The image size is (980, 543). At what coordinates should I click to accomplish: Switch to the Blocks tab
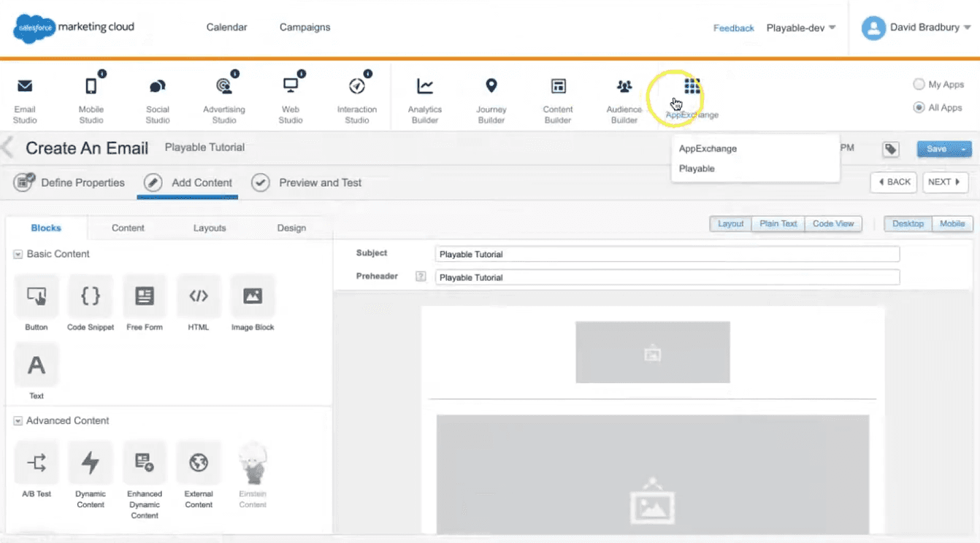46,228
